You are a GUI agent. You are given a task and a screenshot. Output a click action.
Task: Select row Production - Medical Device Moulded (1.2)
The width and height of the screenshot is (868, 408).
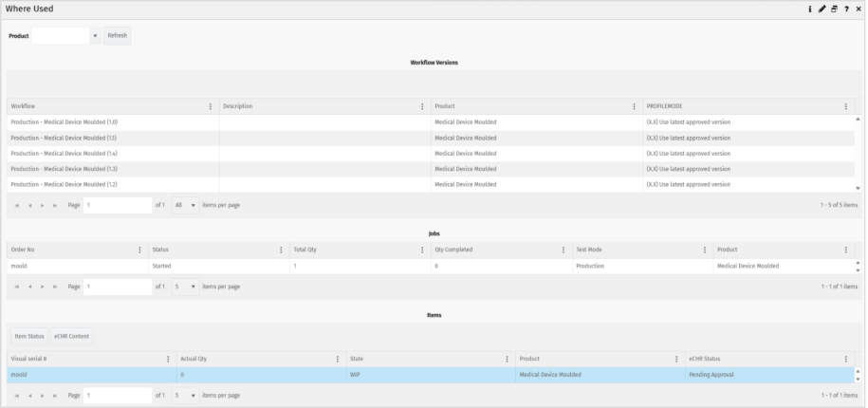431,184
